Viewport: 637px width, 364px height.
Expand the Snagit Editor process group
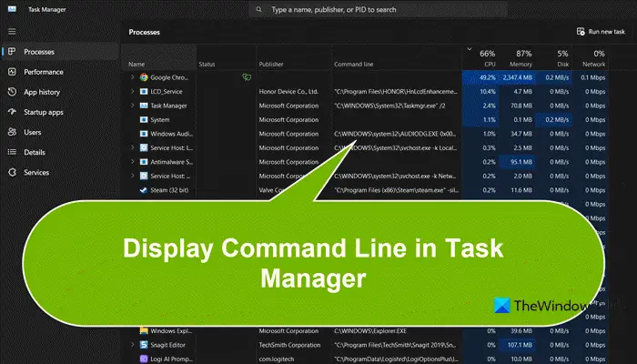[132, 345]
